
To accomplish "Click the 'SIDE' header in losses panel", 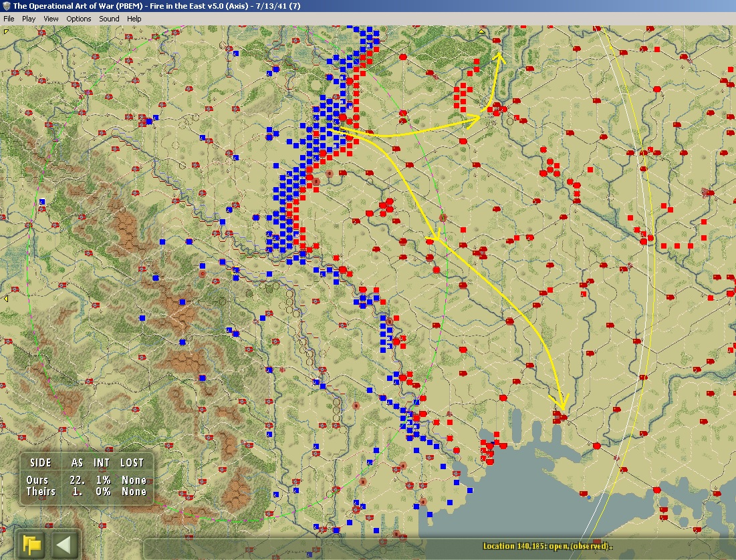I will (40, 463).
